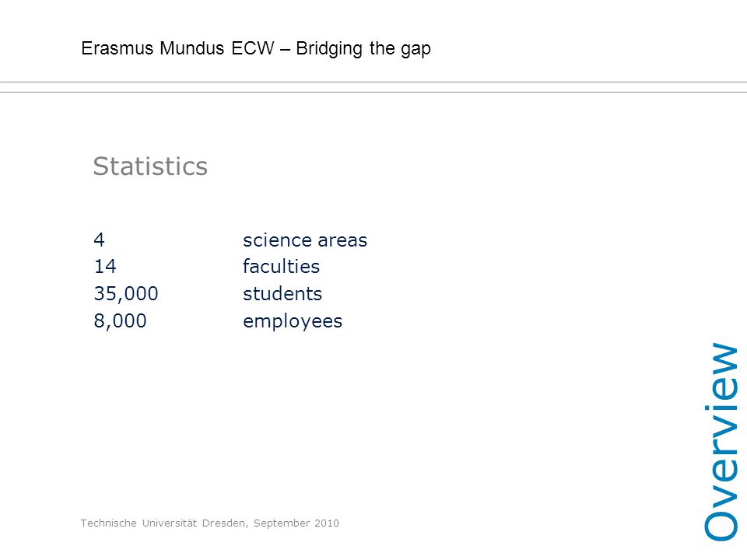Click the upper horizontal divider line
The width and height of the screenshot is (747, 560).
point(373,82)
